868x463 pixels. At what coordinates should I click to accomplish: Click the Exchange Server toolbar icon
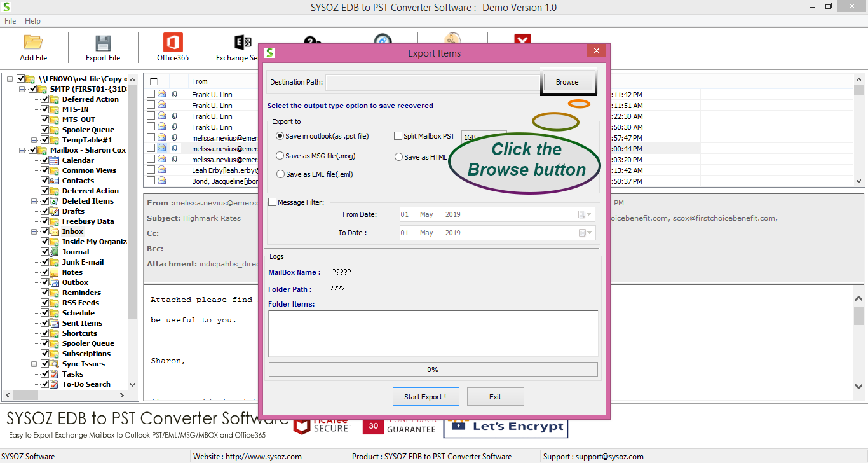pos(243,43)
